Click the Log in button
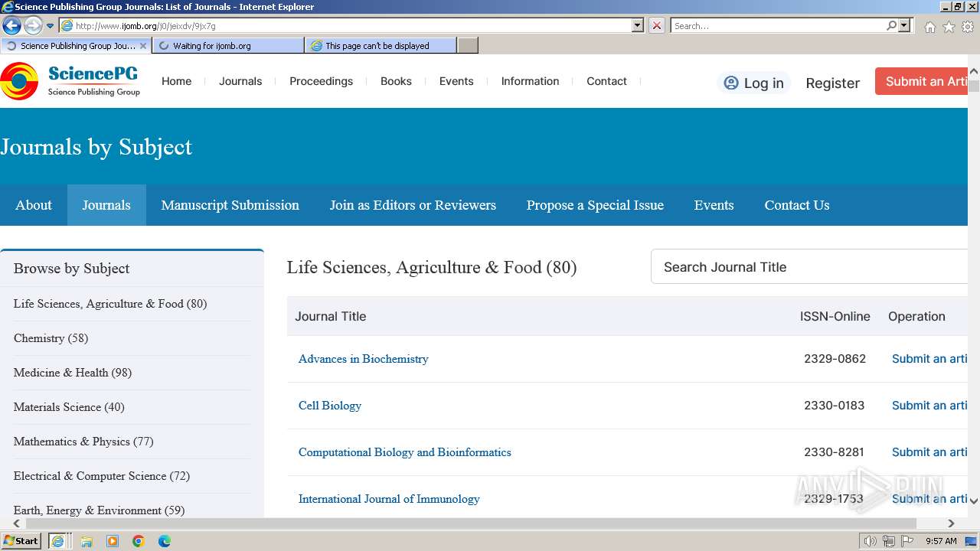The height and width of the screenshot is (551, 980). click(x=754, y=83)
